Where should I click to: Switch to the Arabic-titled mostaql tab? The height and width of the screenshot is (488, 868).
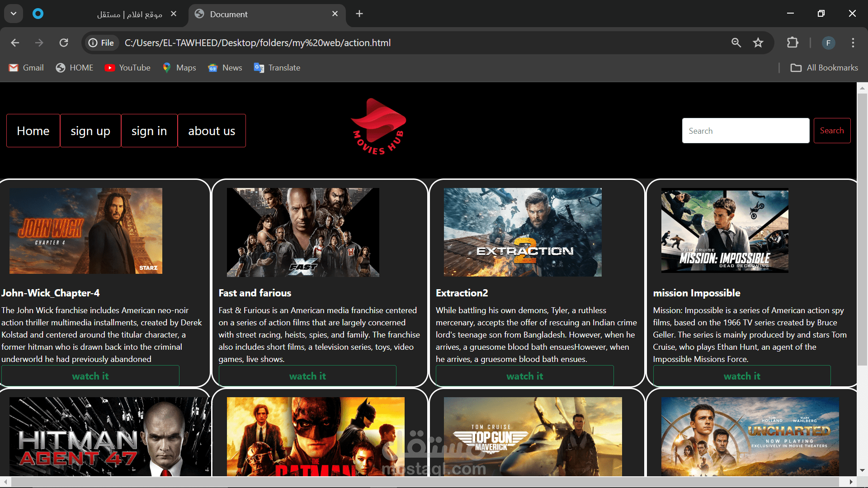pos(129,14)
